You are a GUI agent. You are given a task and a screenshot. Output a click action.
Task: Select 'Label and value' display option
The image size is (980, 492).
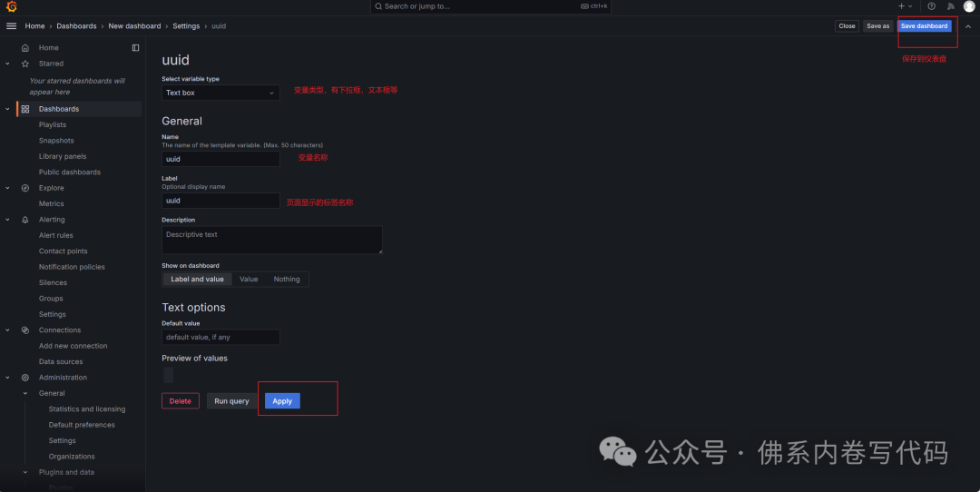click(197, 280)
